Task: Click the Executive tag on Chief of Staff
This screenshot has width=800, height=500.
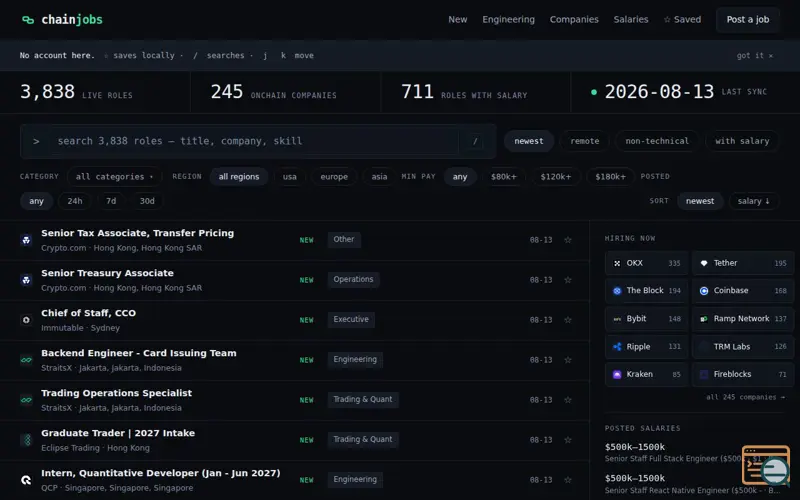Action: [x=351, y=319]
